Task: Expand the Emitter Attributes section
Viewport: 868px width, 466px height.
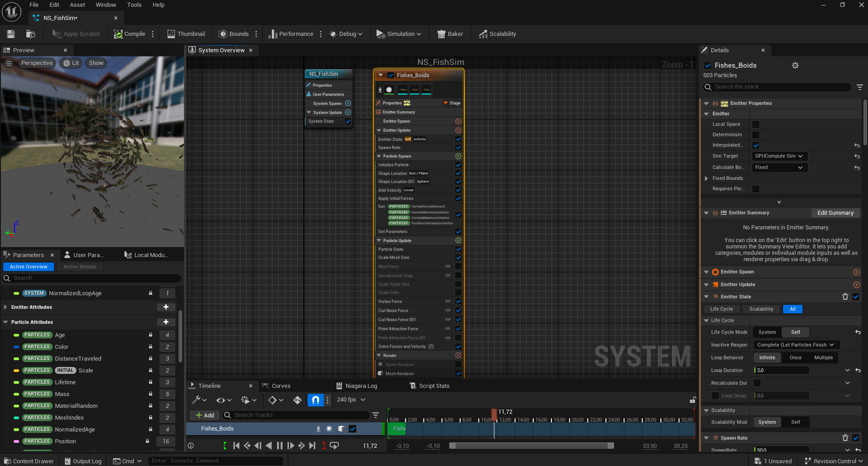Action: click(5, 307)
